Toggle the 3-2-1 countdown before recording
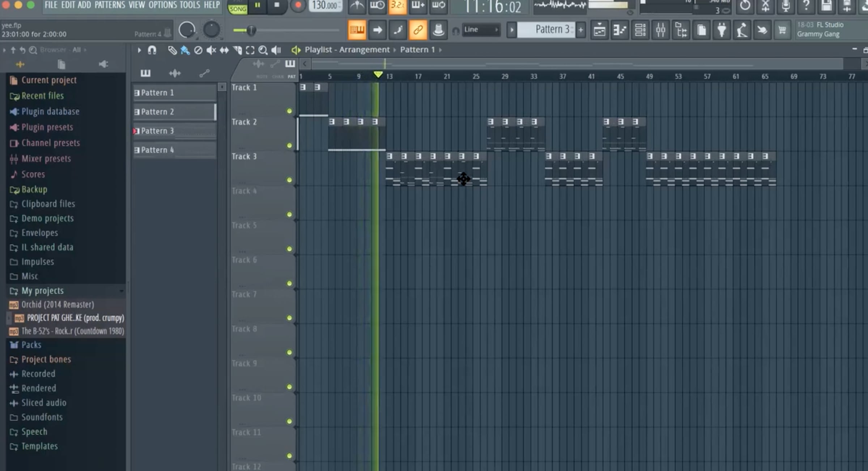 [x=397, y=6]
